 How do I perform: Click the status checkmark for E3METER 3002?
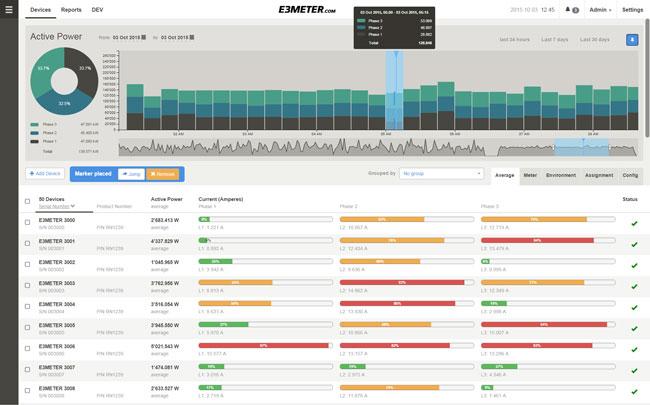pos(634,266)
